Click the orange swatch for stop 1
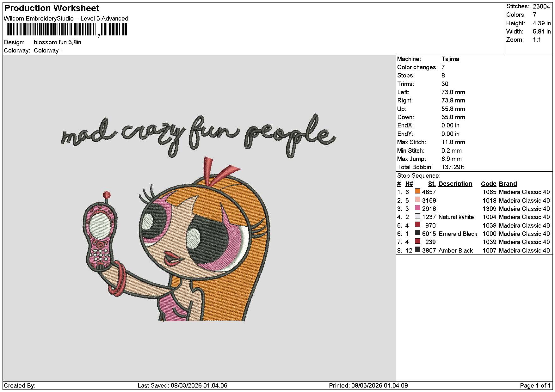This screenshot has width=555, height=392. pyautogui.click(x=417, y=191)
